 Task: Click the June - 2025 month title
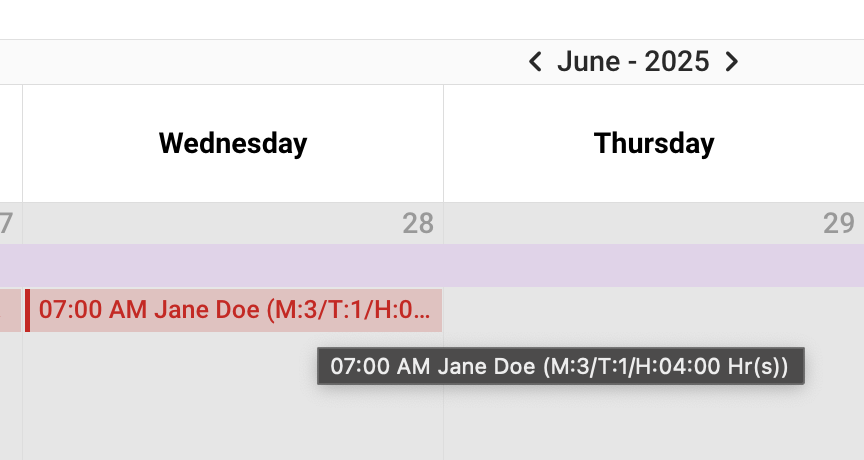pyautogui.click(x=633, y=62)
